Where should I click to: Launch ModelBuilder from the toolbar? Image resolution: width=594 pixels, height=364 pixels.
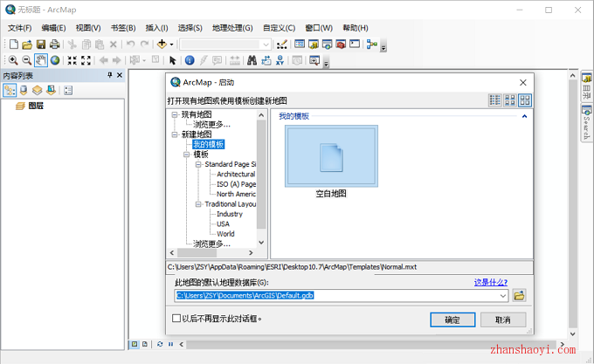pyautogui.click(x=372, y=45)
